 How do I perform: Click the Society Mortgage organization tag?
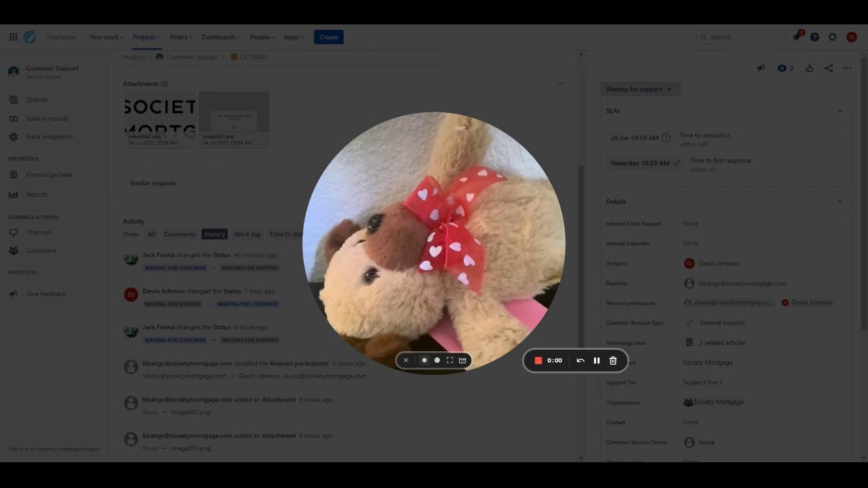click(714, 403)
